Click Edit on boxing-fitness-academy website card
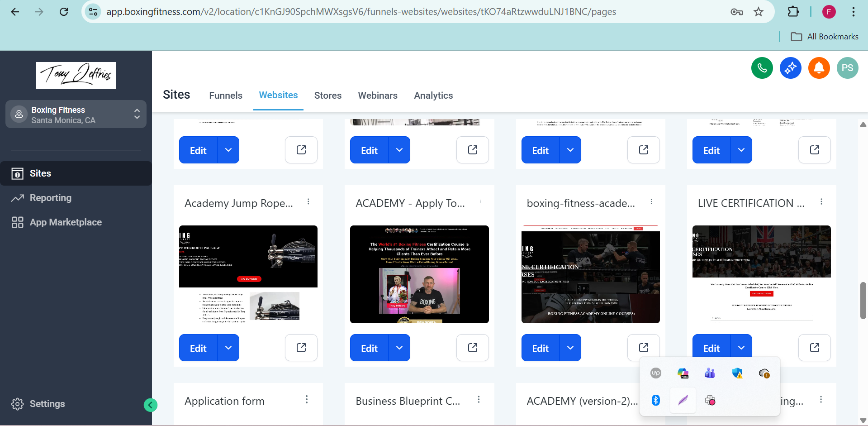 (540, 348)
